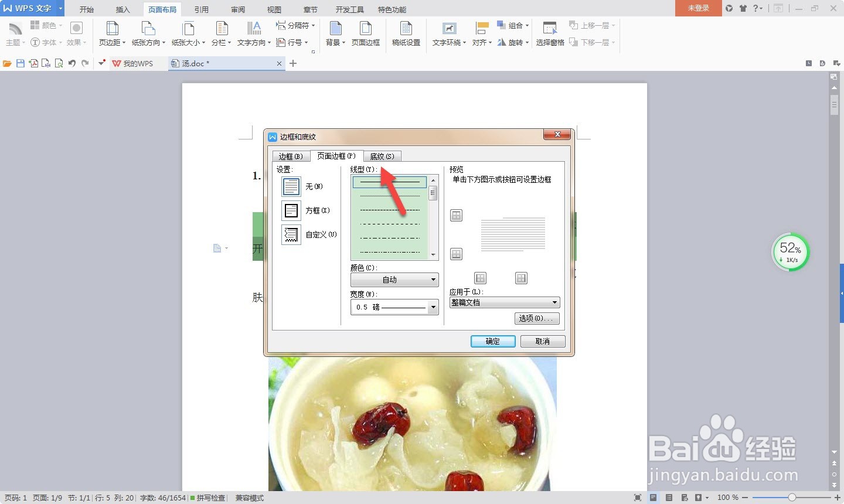Click the 未登录 login button
The height and width of the screenshot is (504, 844).
[698, 8]
